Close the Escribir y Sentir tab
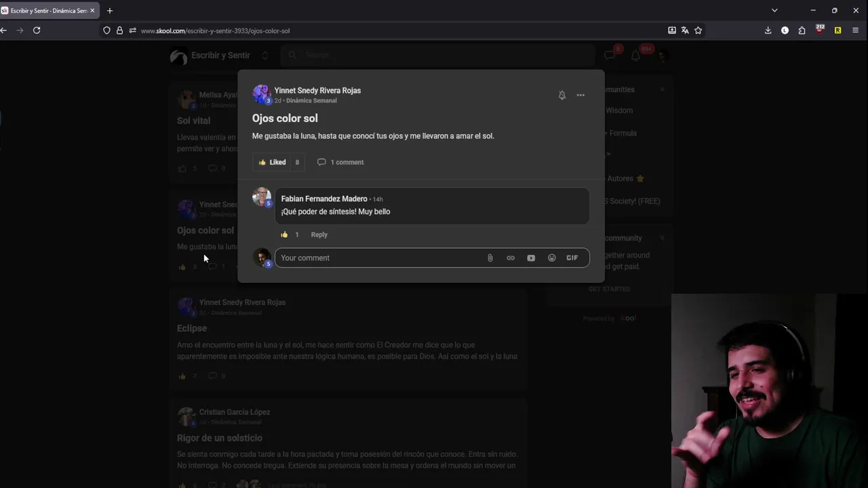The image size is (868, 488). click(92, 10)
